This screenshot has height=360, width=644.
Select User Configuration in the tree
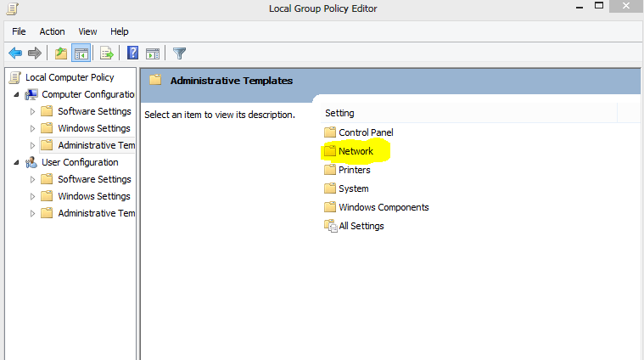coord(80,162)
